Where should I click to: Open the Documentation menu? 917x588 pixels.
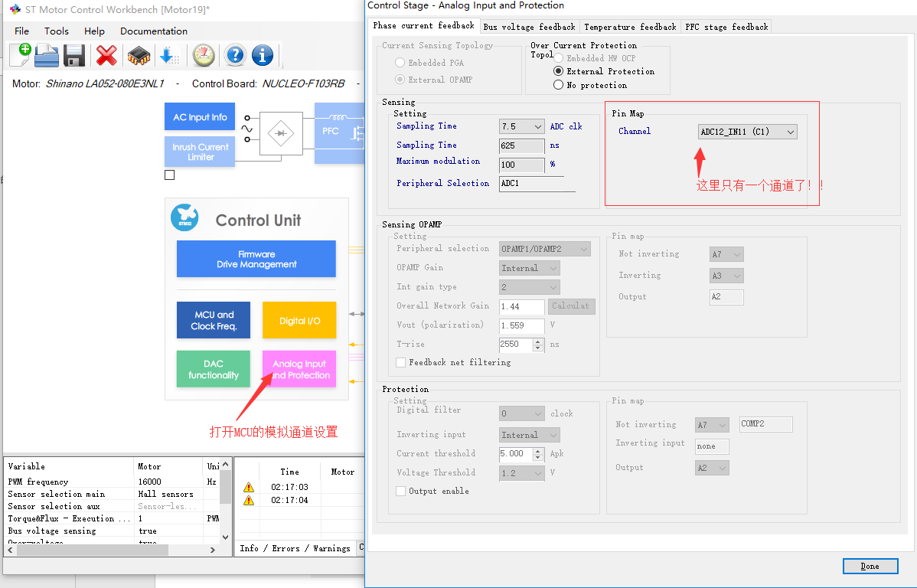point(153,31)
